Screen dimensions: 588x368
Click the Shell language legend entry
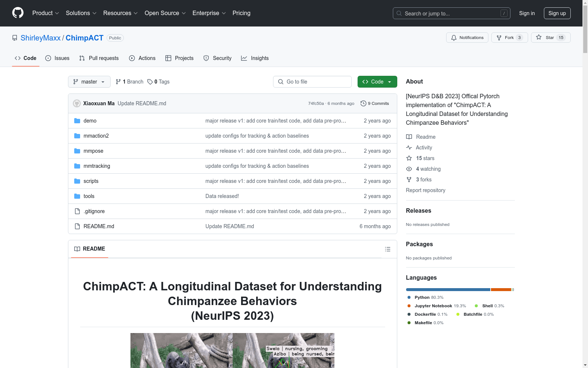(489, 306)
